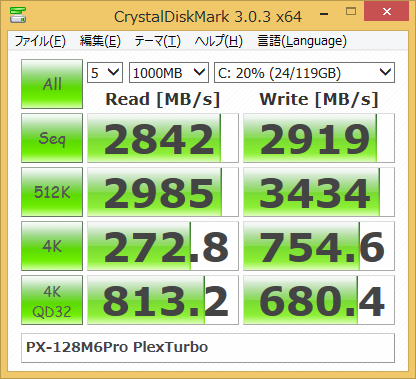Viewport: 416px width, 379px height.
Task: Click the Write [MB/s] column header
Action: [x=319, y=99]
